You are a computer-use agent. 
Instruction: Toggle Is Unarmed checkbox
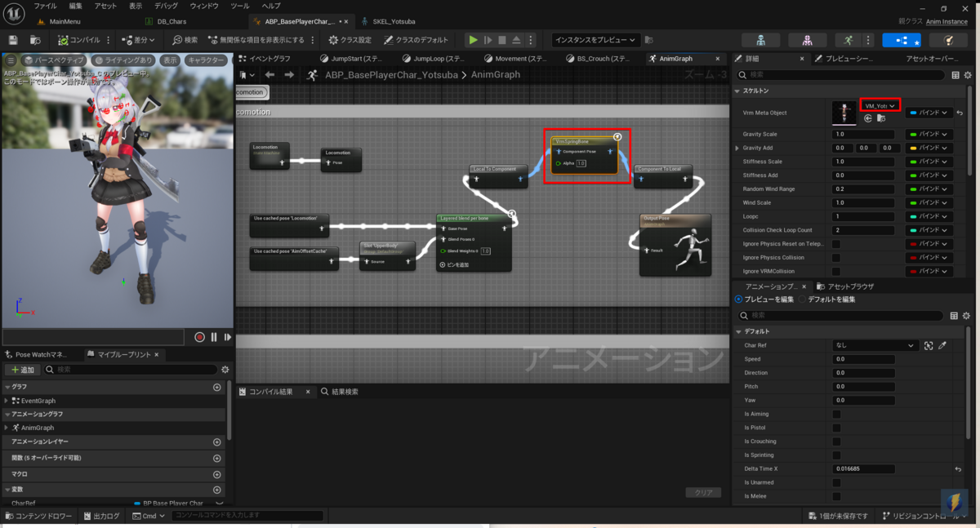click(x=836, y=483)
